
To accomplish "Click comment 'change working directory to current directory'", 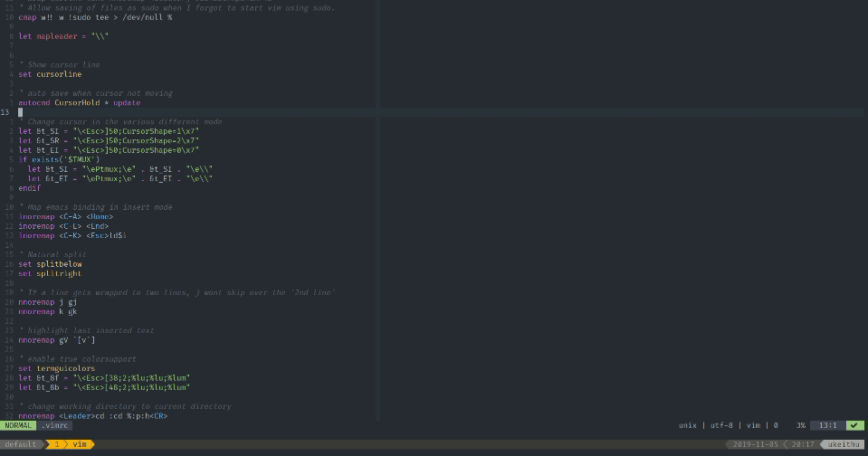I will [125, 406].
